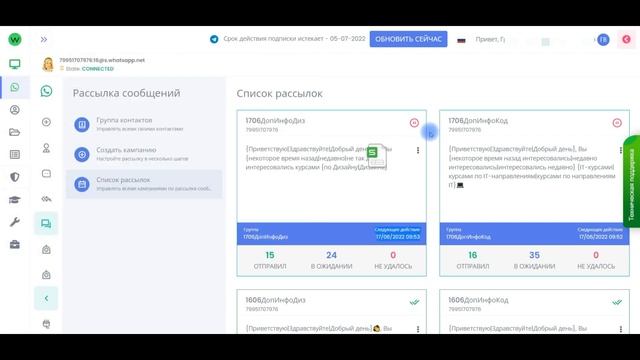Click the 1606ДопИнфоДиз card title

275,300
